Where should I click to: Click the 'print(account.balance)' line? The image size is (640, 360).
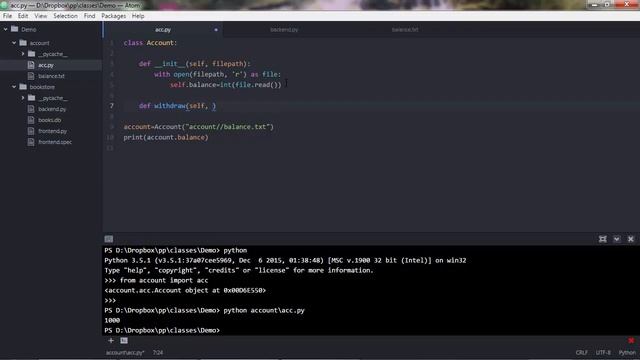[x=166, y=138]
